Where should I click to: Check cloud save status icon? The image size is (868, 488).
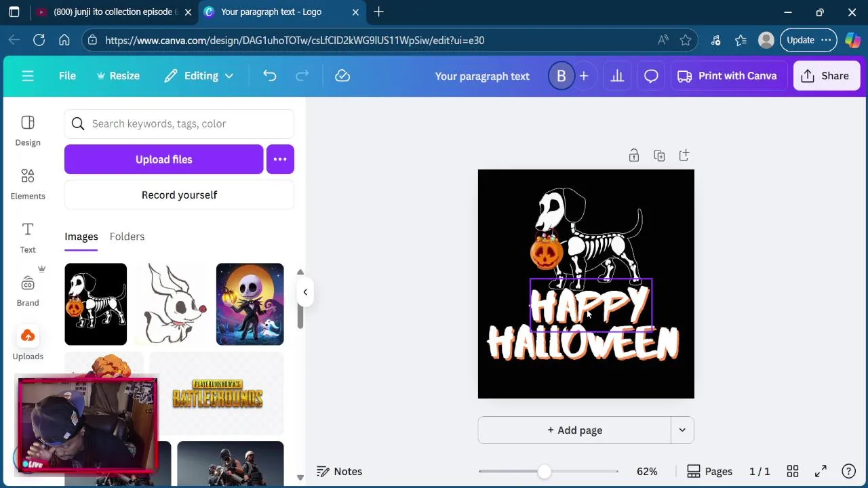(x=342, y=76)
